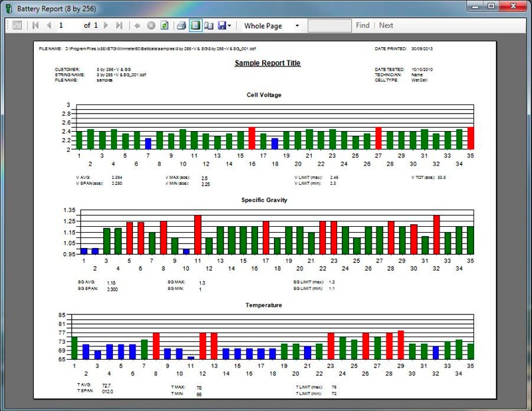Open the export save dropdown
The height and width of the screenshot is (411, 532).
[224, 25]
